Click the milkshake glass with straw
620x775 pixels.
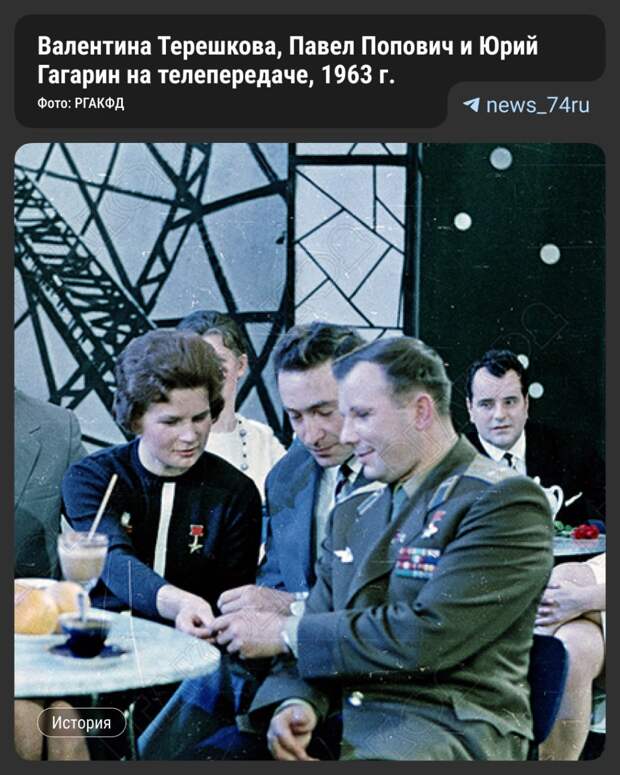point(82,559)
